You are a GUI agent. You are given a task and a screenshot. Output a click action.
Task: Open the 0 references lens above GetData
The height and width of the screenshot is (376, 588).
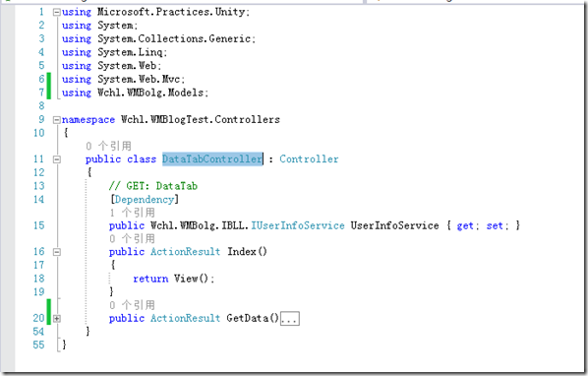[132, 305]
